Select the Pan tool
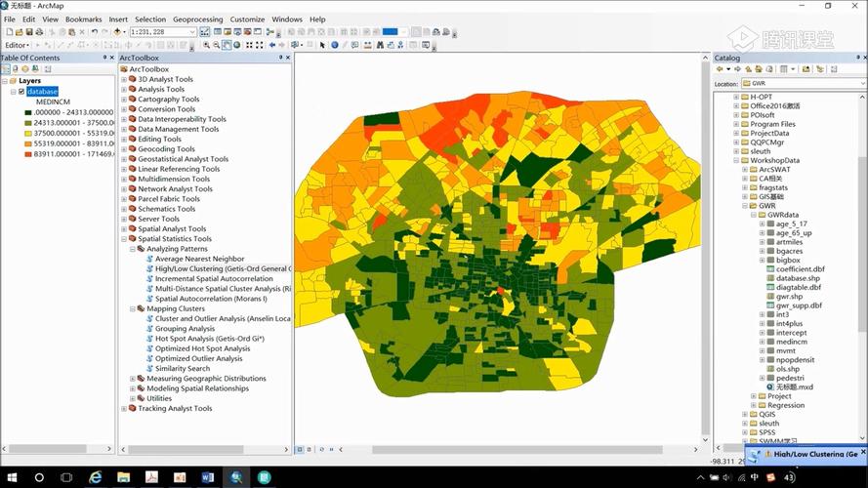This screenshot has height=488, width=868. pos(227,45)
